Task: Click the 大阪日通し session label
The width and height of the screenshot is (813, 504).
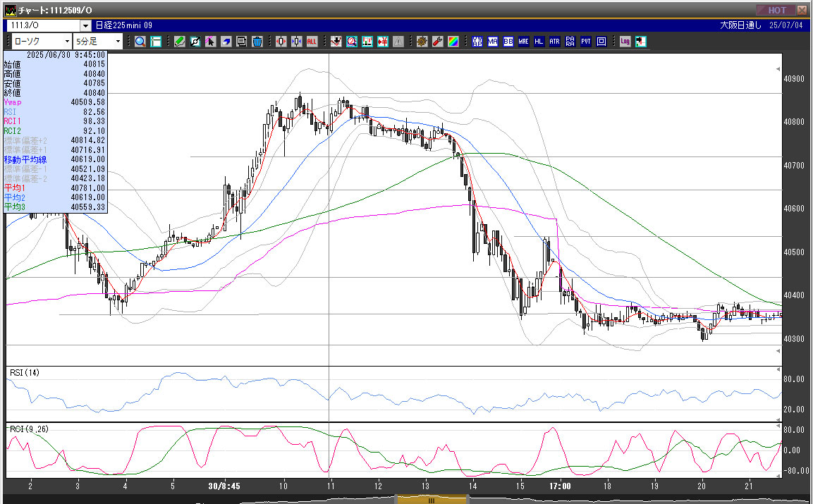Action: [741, 25]
